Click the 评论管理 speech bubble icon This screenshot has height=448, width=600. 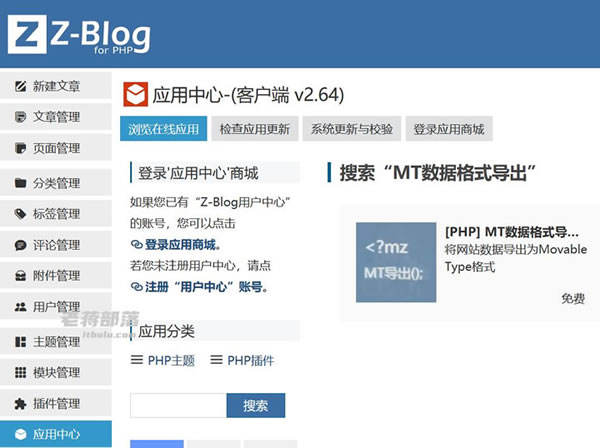(20, 245)
